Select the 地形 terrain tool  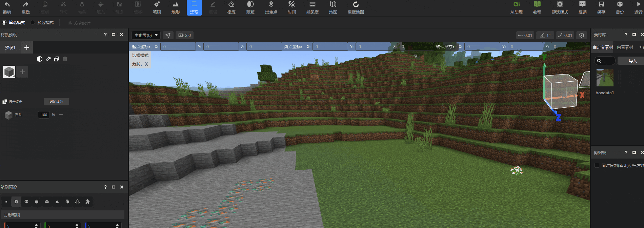175,7
